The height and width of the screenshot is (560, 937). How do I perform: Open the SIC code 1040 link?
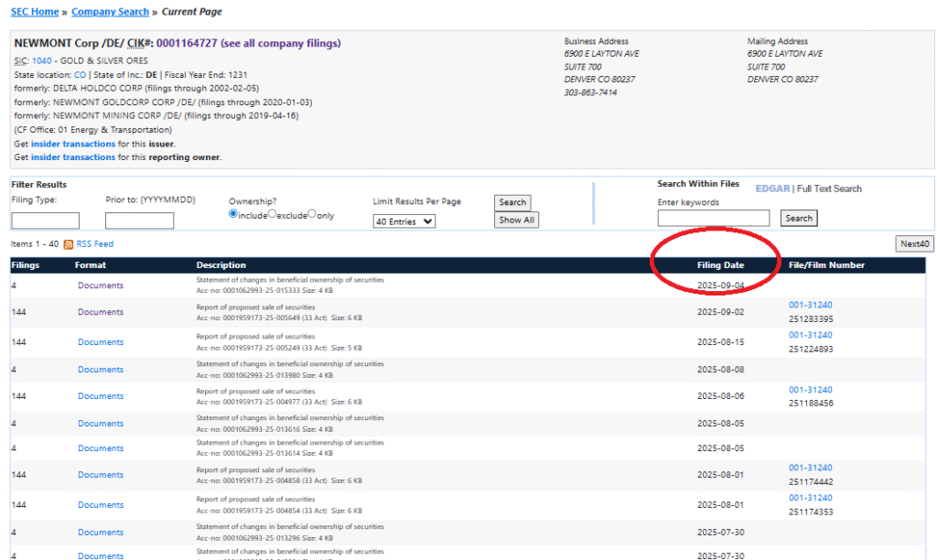click(x=42, y=61)
